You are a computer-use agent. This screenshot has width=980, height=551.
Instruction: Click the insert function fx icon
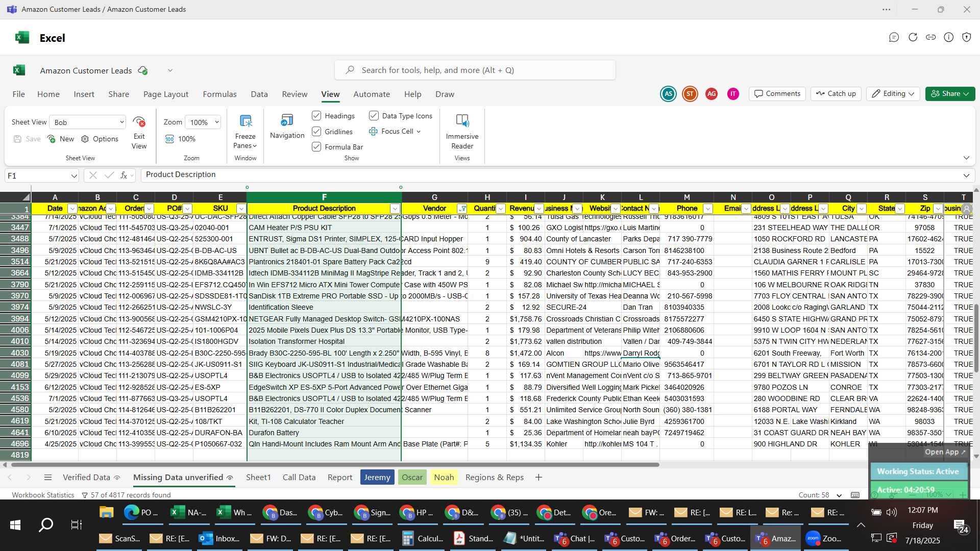click(x=124, y=175)
